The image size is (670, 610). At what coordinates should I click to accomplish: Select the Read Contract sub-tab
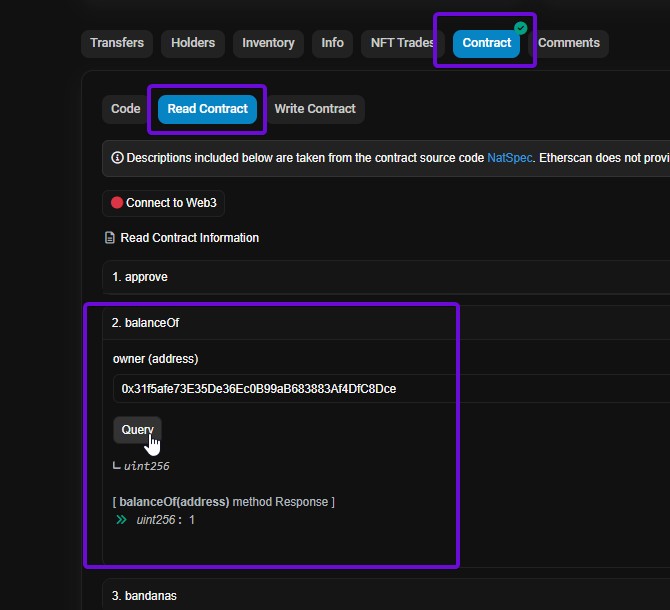[x=207, y=109]
